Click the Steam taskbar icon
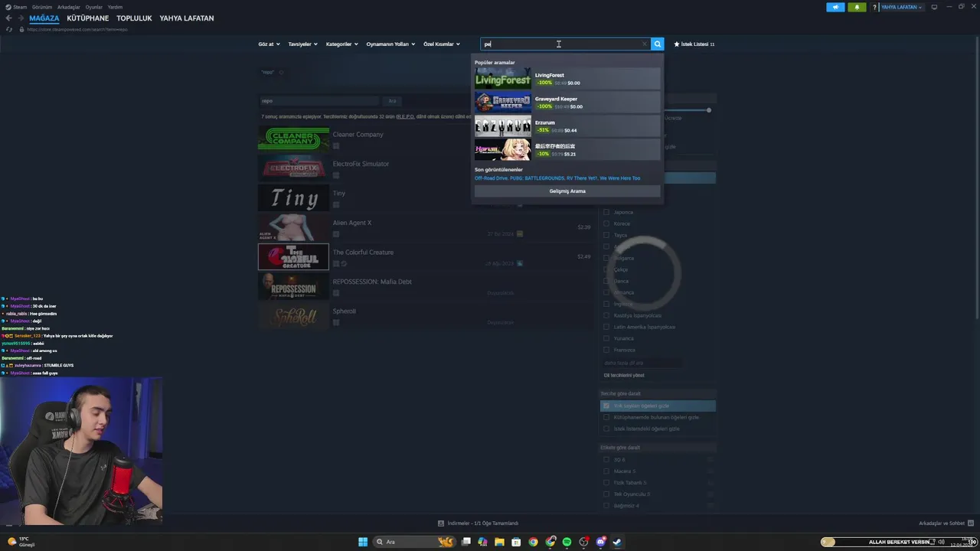This screenshot has height=551, width=980. tap(617, 542)
